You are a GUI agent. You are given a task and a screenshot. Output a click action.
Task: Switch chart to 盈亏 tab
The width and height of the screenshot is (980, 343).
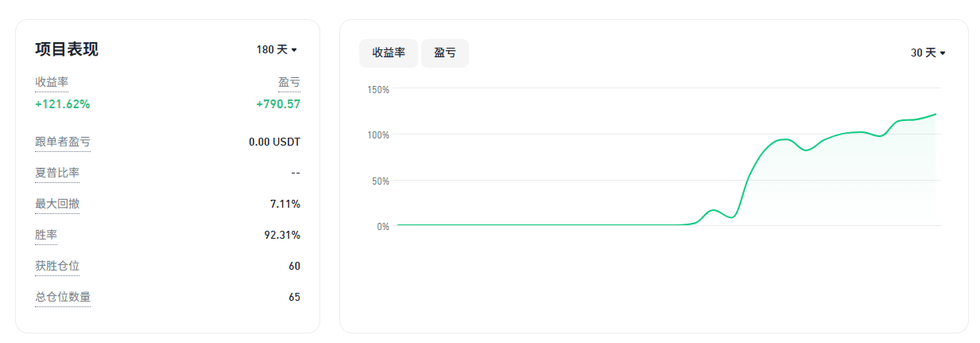click(x=445, y=53)
